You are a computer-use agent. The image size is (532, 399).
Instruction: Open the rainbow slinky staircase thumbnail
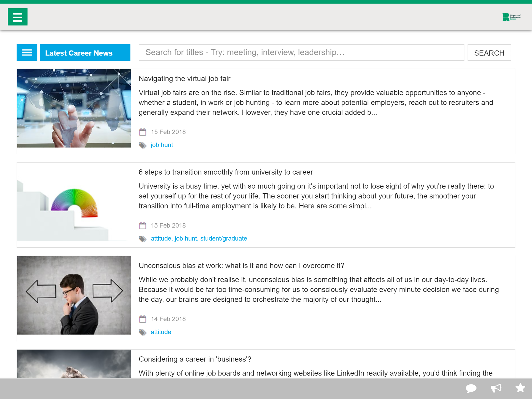tap(74, 202)
